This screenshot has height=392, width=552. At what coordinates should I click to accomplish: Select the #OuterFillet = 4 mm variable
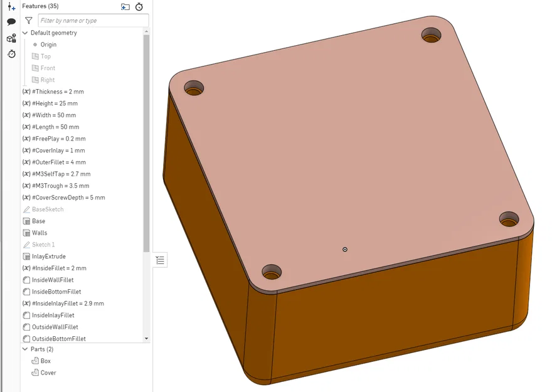point(54,162)
